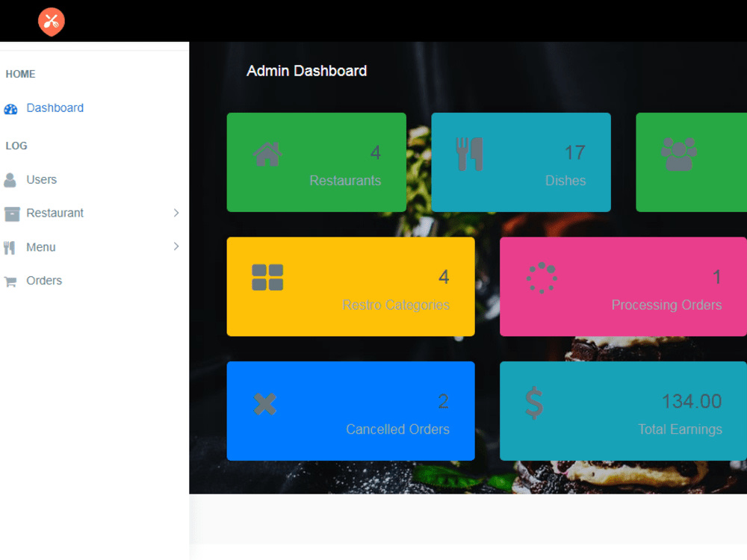Click the Total Earnings label
Image resolution: width=747 pixels, height=560 pixels.
pyautogui.click(x=680, y=429)
